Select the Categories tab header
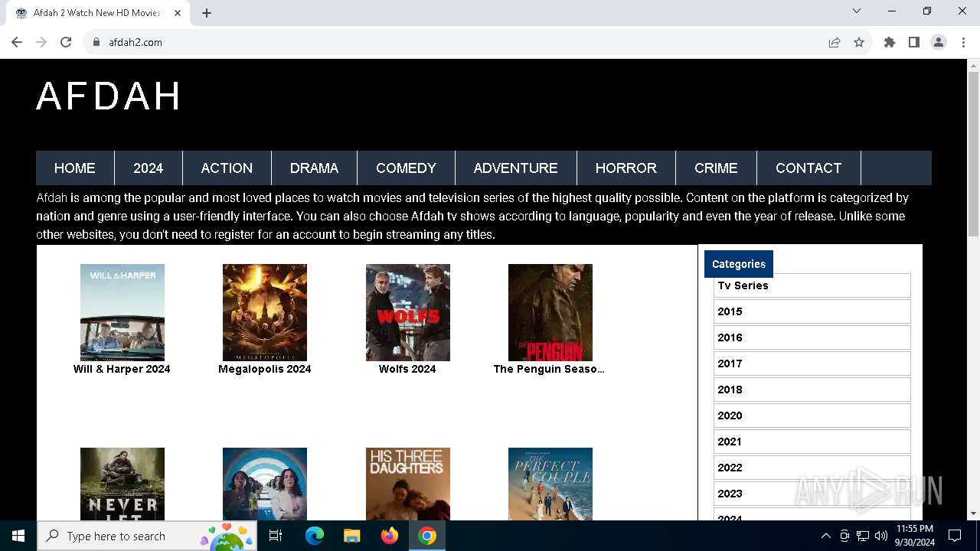This screenshot has height=551, width=980. [739, 264]
